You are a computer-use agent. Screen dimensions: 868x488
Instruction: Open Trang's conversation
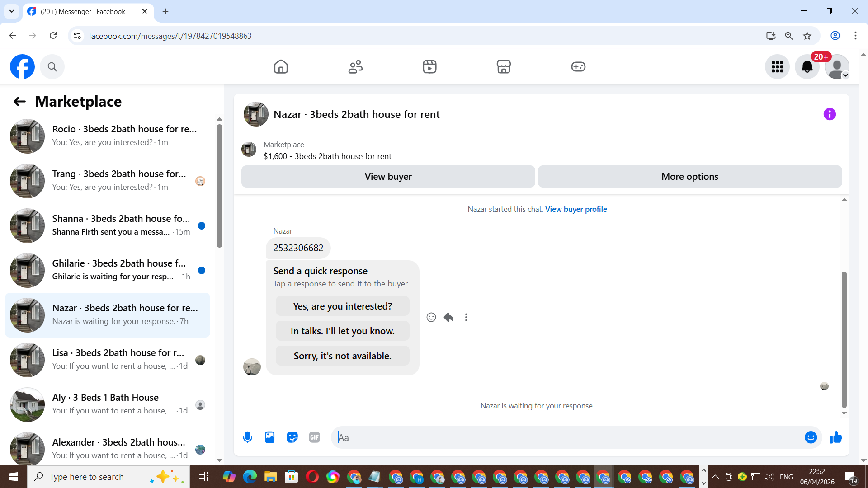(108, 181)
